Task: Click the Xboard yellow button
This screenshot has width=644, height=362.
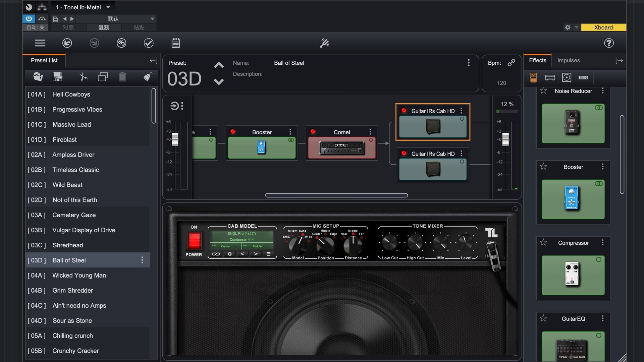Action: point(603,27)
